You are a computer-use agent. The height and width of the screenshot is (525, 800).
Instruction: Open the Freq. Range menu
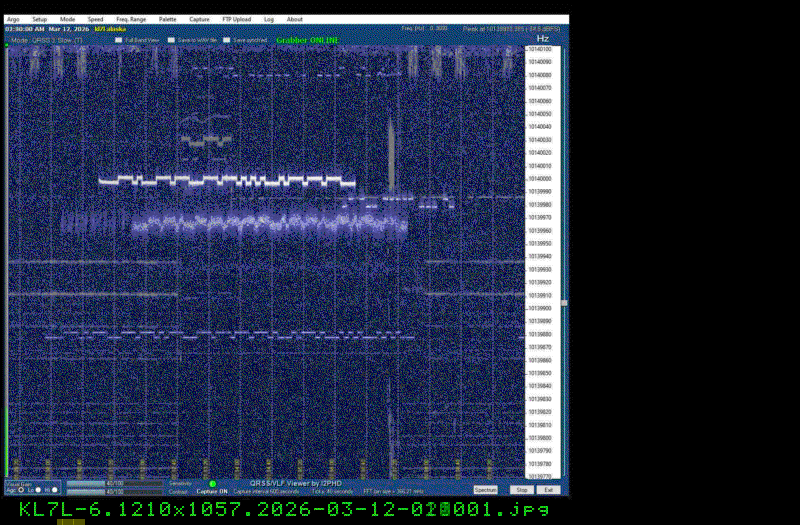pyautogui.click(x=131, y=19)
